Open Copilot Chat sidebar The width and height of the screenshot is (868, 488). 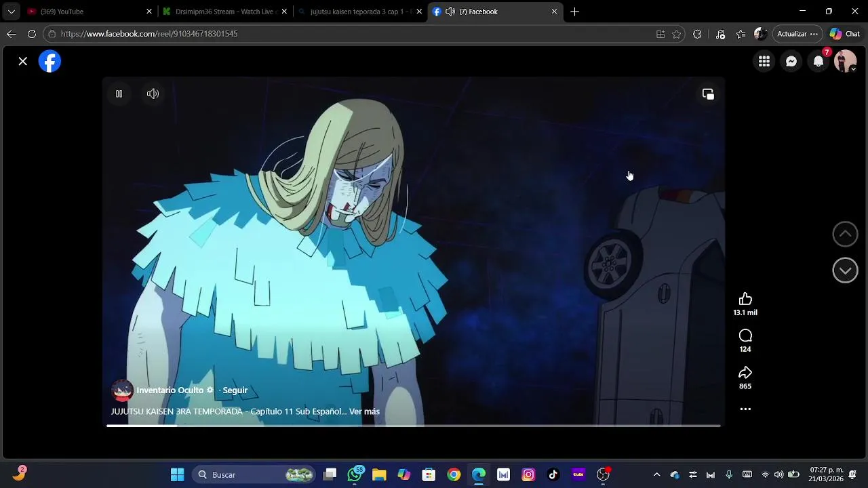tap(845, 34)
